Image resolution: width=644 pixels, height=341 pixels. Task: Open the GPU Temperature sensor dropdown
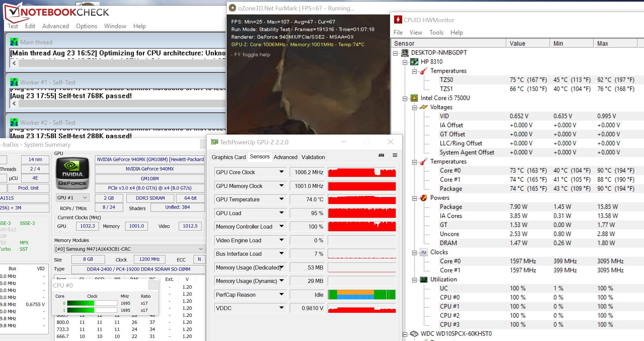tap(281, 199)
